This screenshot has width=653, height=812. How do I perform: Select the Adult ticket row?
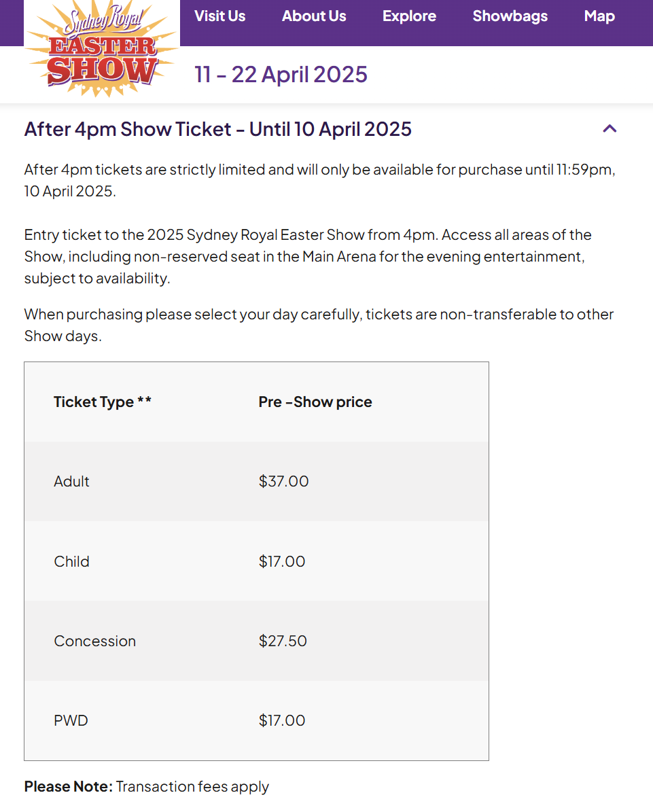pyautogui.click(x=256, y=482)
